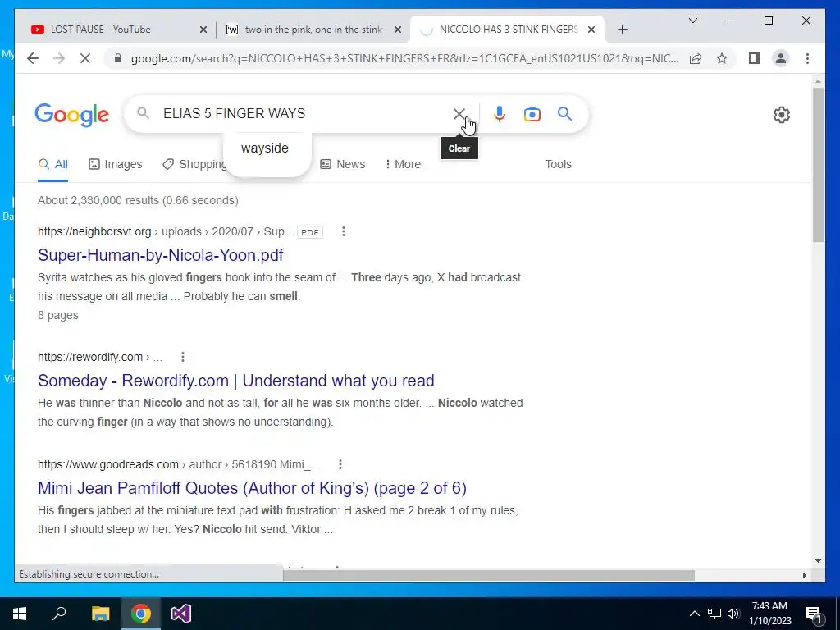Launch Visual Studio from taskbar
This screenshot has height=630, width=840.
click(181, 614)
